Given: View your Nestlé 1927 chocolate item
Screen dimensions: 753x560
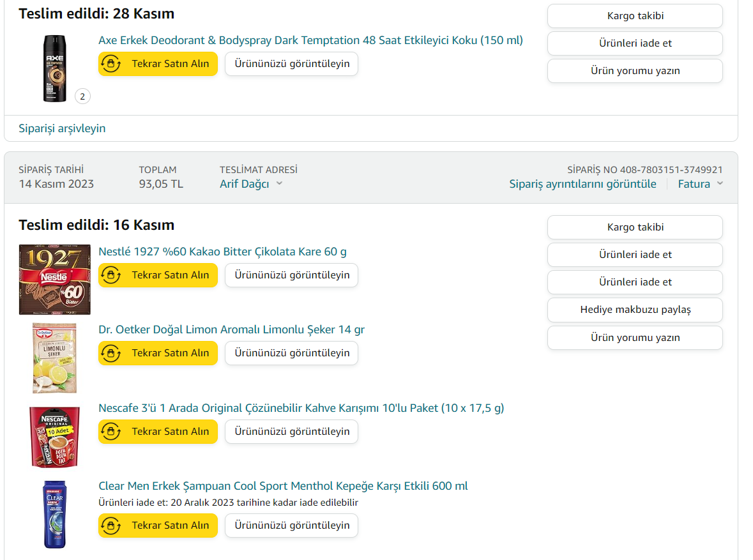Looking at the screenshot, I should coord(291,275).
